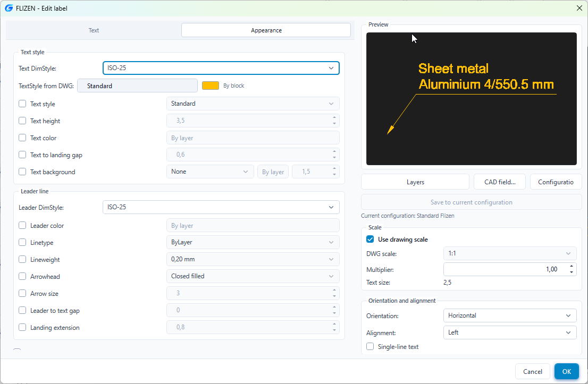Open the Linetype ByLayer dropdown
The height and width of the screenshot is (384, 588).
point(253,242)
